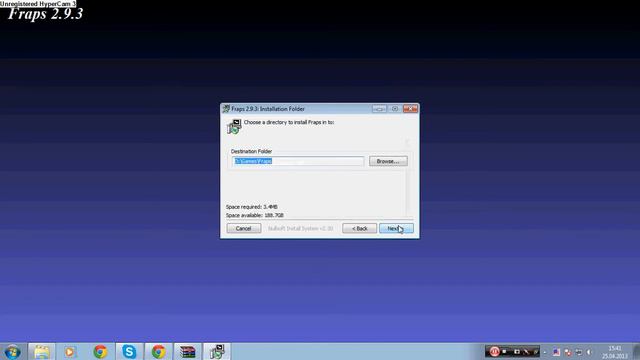
Task: Click the 'Space available' text line
Action: click(x=254, y=215)
